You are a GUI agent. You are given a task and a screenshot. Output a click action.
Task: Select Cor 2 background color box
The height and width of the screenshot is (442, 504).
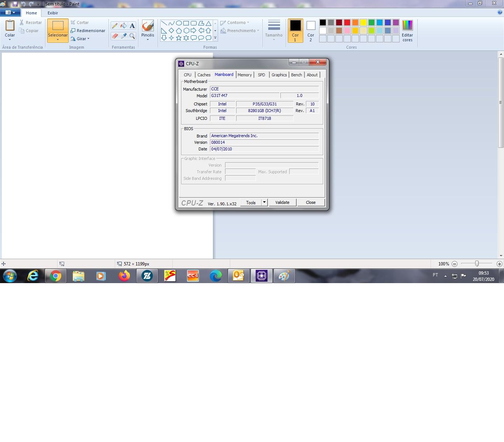pos(311,31)
